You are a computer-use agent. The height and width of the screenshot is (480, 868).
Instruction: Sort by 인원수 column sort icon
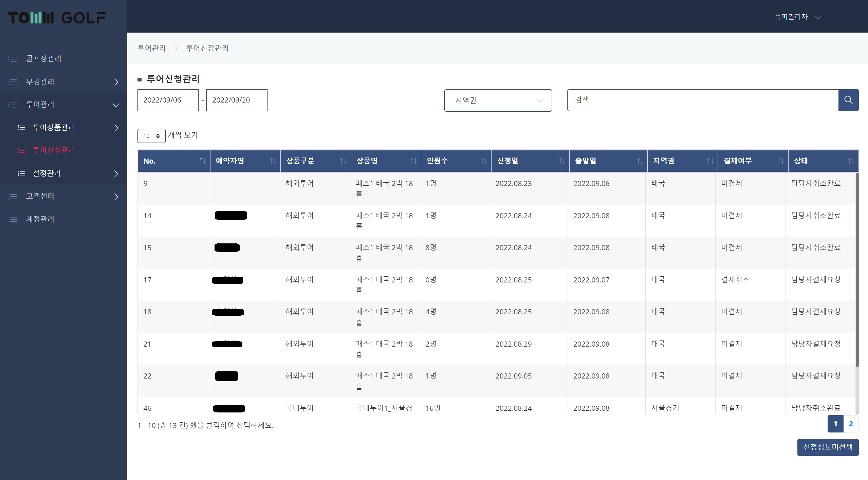coord(483,161)
